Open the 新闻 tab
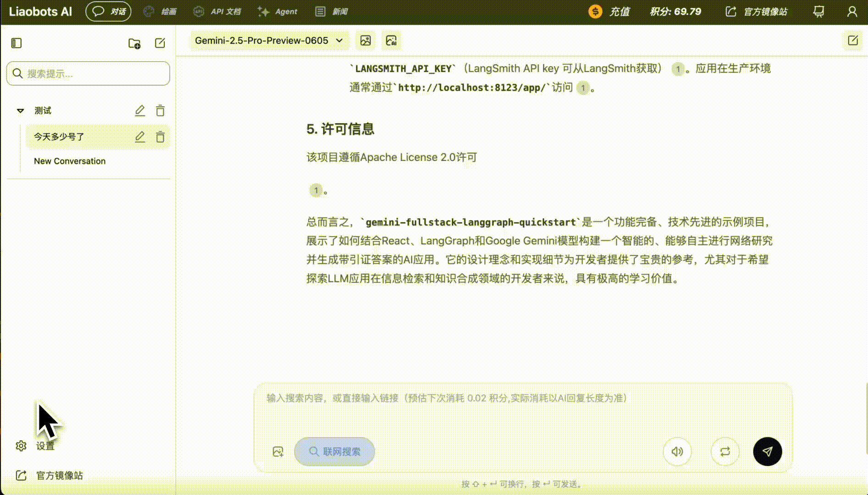868x495 pixels. [331, 11]
